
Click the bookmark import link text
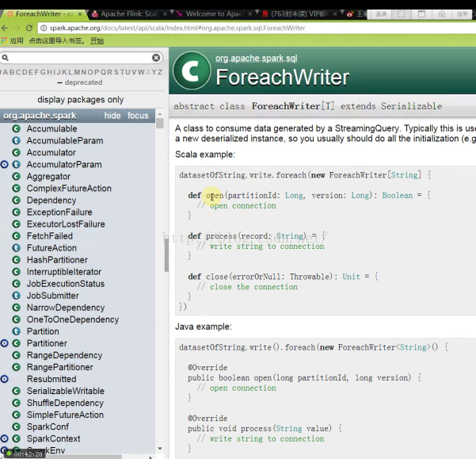click(x=56, y=40)
